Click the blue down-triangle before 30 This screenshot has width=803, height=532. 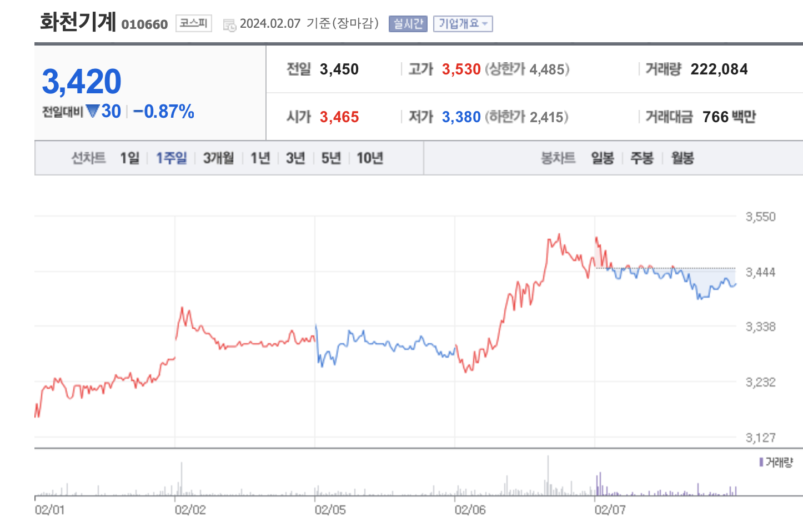pos(93,111)
